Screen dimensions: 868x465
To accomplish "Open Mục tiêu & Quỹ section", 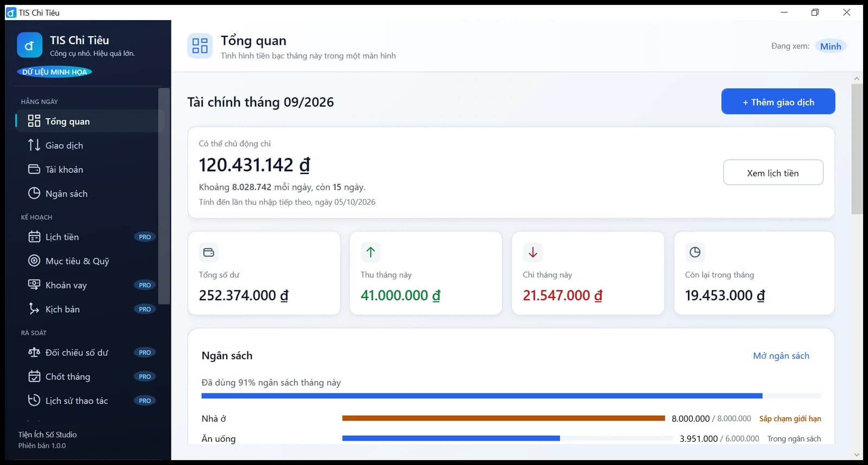I will 89,261.
